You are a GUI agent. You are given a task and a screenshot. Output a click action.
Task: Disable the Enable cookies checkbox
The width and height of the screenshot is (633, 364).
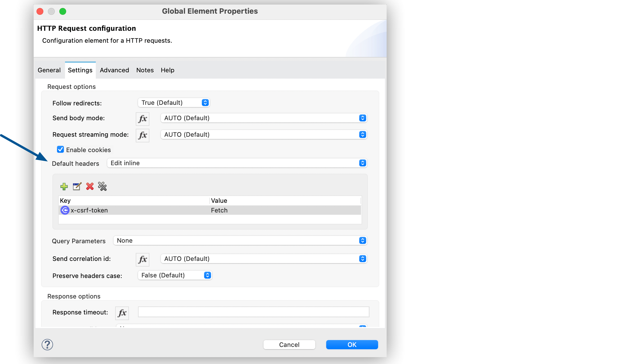[60, 149]
